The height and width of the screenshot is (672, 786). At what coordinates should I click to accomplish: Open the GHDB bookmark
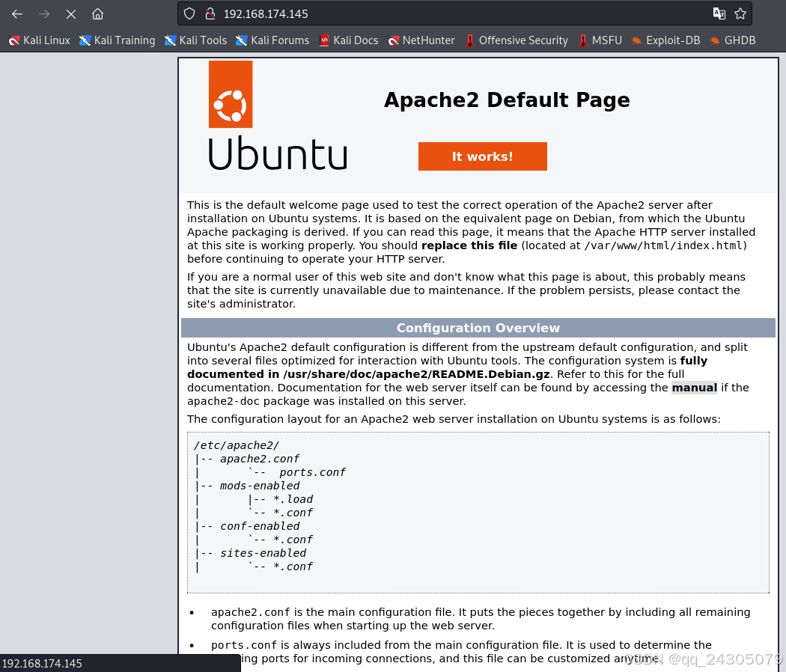733,40
